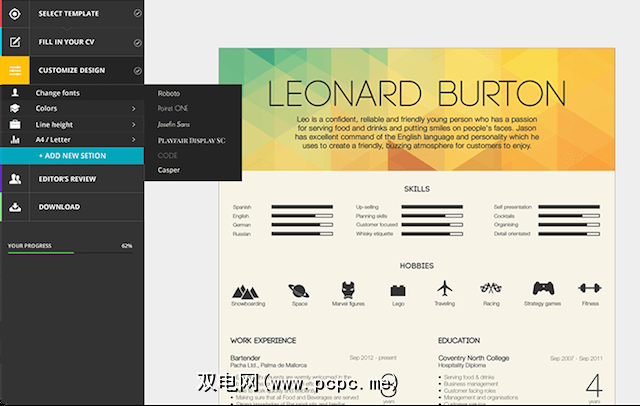Click the Racing flags hobby icon
The image size is (640, 406).
[491, 288]
